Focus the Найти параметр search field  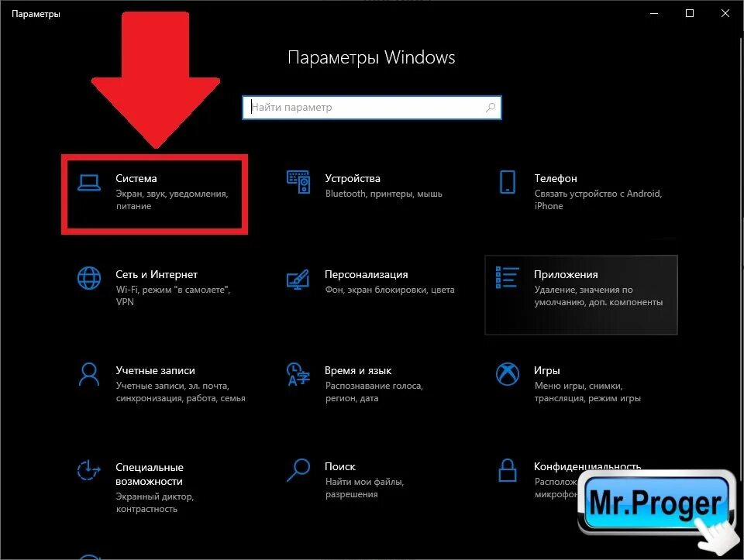(x=371, y=108)
